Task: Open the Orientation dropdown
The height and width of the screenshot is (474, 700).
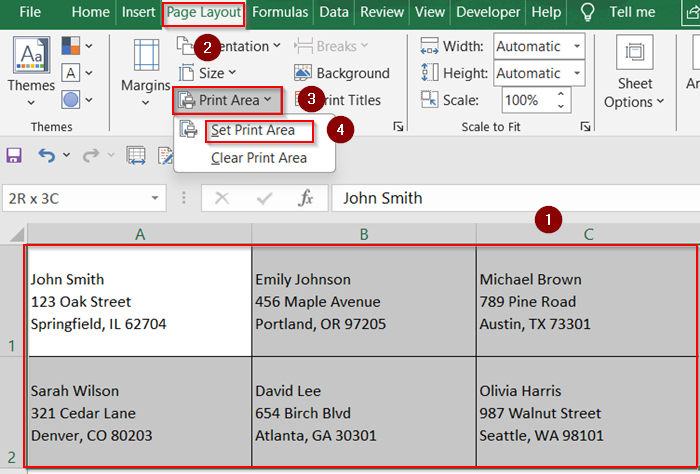Action: [x=229, y=46]
